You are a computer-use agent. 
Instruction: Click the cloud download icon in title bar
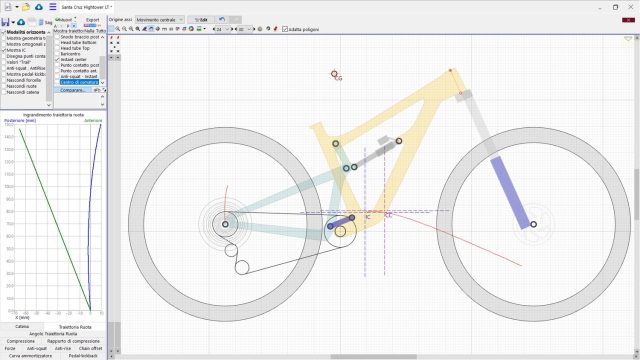(x=39, y=7)
